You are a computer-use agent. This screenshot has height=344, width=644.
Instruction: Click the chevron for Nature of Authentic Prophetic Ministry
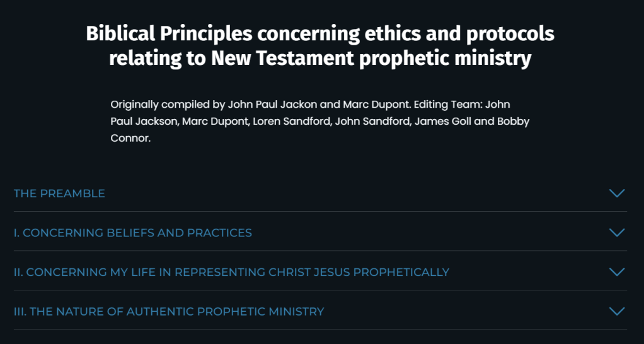click(617, 311)
